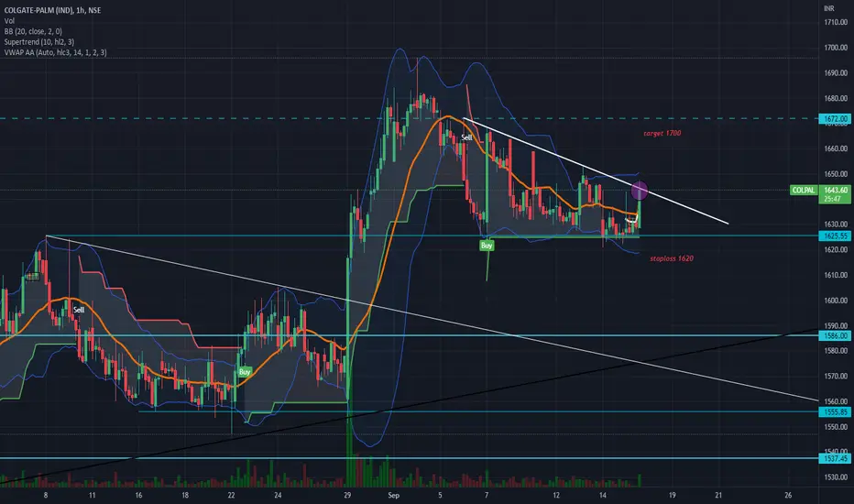854x504 pixels.
Task: Click the 1537.45 horizontal line label
Action: [835, 459]
